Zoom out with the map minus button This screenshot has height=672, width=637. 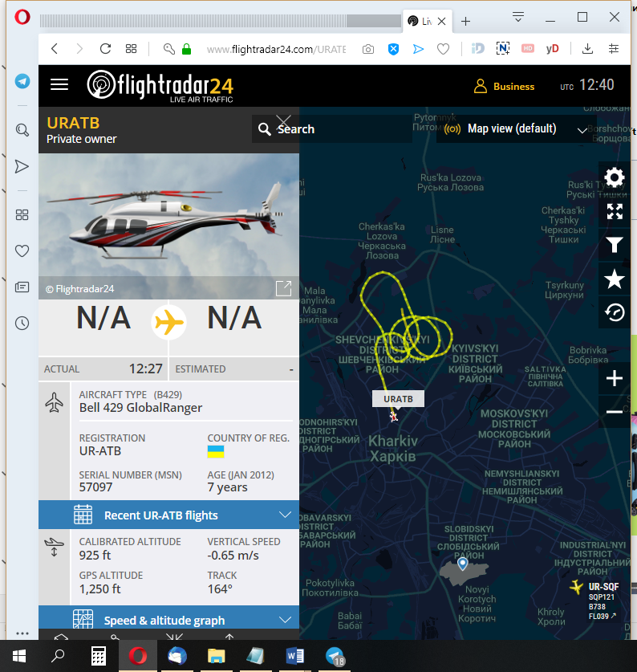point(615,412)
